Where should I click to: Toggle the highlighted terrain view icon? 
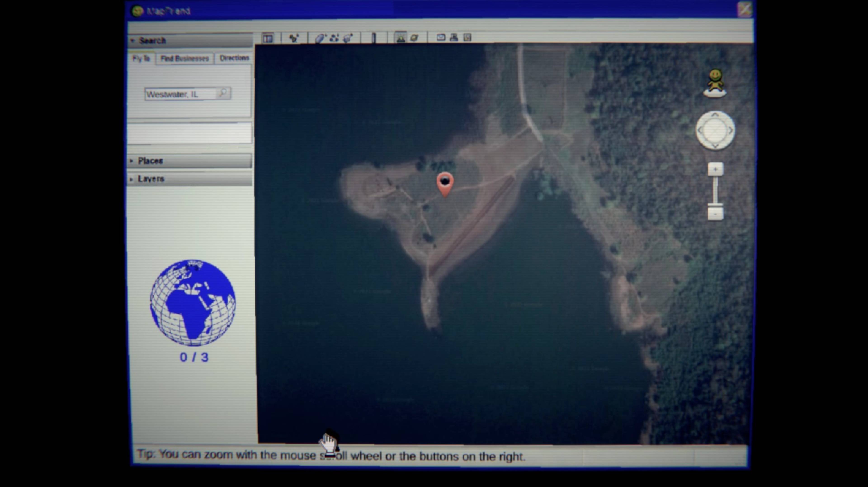point(400,37)
